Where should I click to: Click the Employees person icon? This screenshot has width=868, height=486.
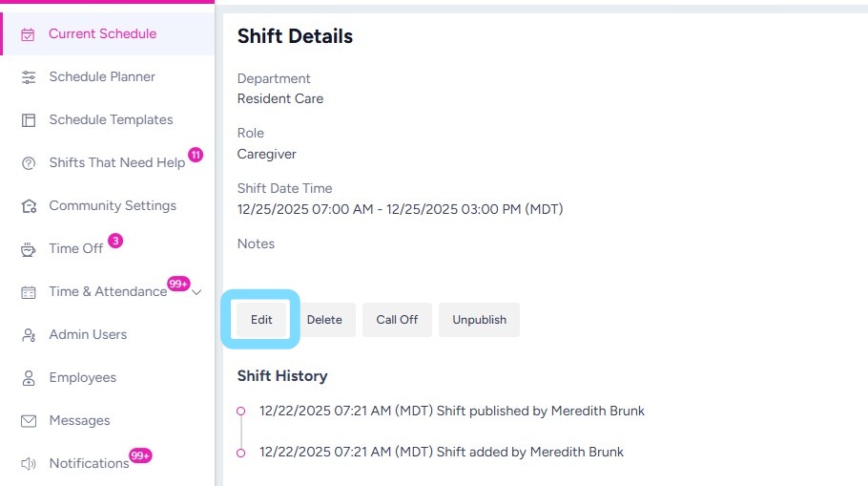(29, 378)
